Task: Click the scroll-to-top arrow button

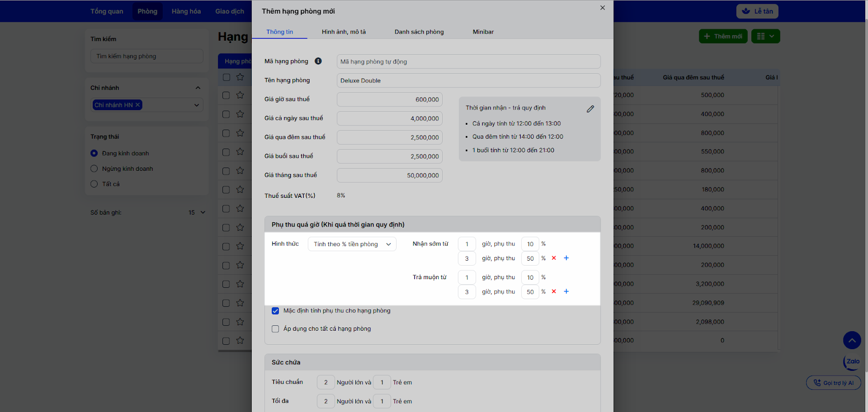Action: (x=852, y=340)
